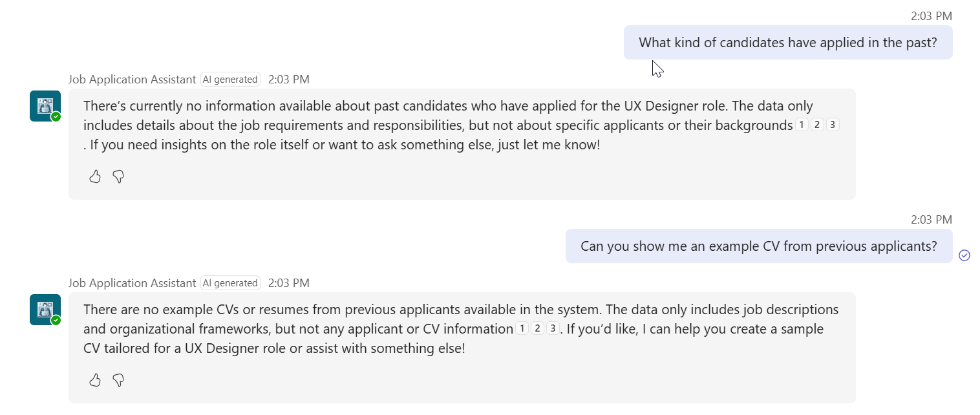Screen dimensions: 980x415
Task: Click the AI generated badge on the first reply
Action: pos(230,80)
